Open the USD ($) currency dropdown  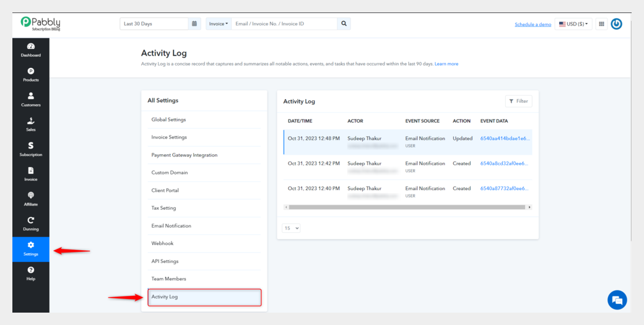pos(573,24)
